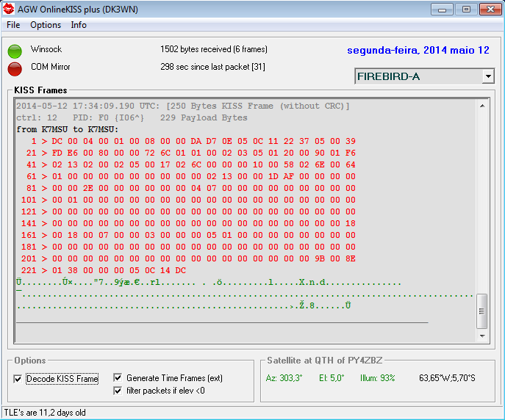Click hex row starting at offset 181
The width and height of the screenshot is (505, 420).
pos(188,247)
